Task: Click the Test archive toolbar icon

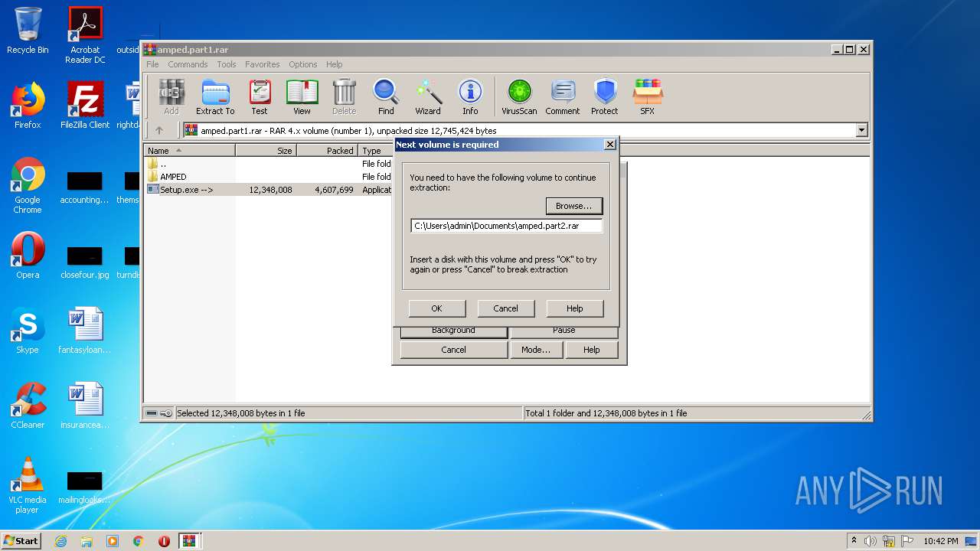Action: [x=260, y=97]
